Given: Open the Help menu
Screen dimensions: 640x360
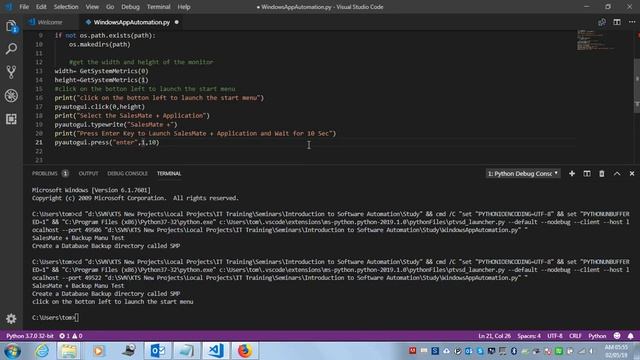Looking at the screenshot, I should pos(184,7).
